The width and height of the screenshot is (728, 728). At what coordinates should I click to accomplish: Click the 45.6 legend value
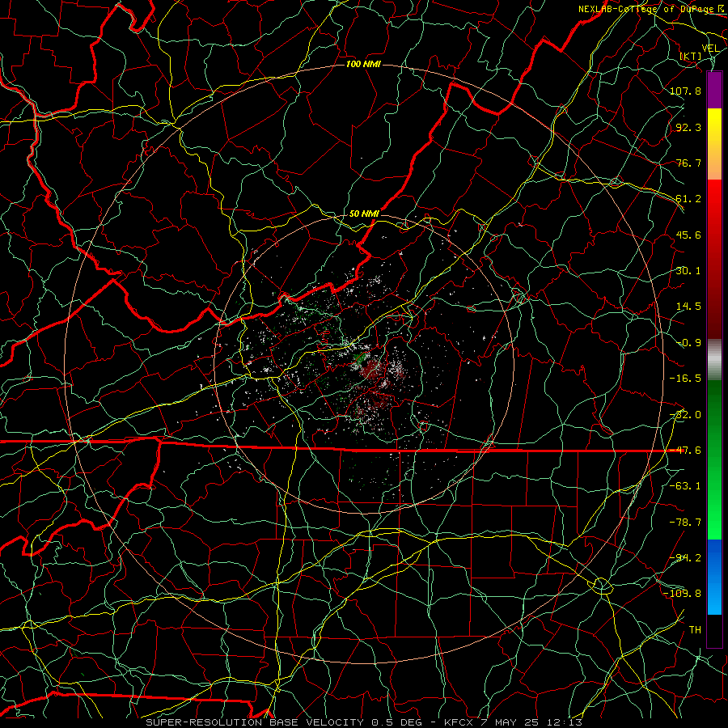(688, 235)
